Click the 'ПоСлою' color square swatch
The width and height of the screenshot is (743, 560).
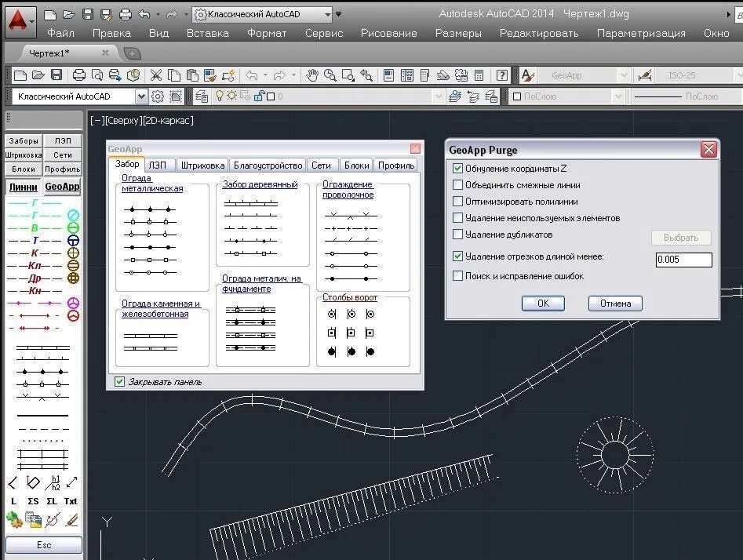pos(517,96)
